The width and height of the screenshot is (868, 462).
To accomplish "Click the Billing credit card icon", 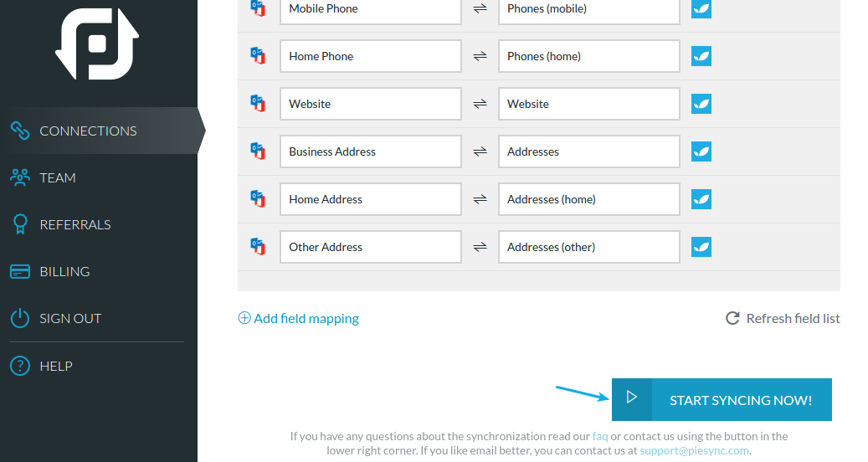I will tap(20, 272).
